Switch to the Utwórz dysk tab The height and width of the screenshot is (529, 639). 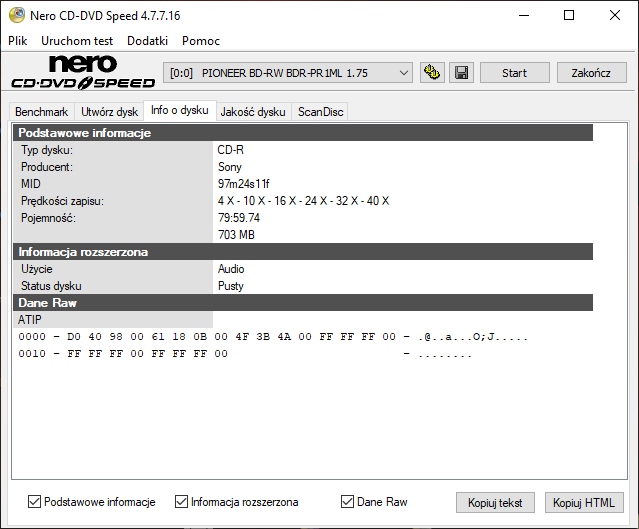point(109,112)
